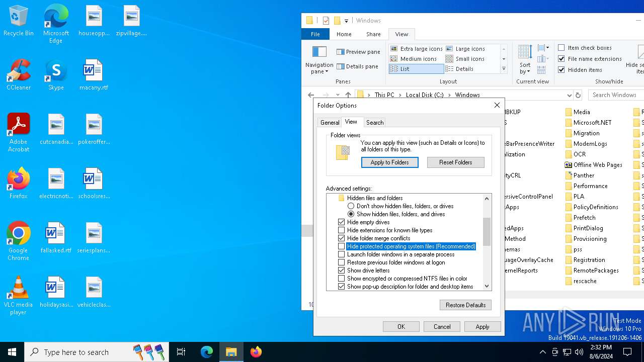The width and height of the screenshot is (644, 362).
Task: Show hidden system tray icons
Action: pyautogui.click(x=542, y=352)
